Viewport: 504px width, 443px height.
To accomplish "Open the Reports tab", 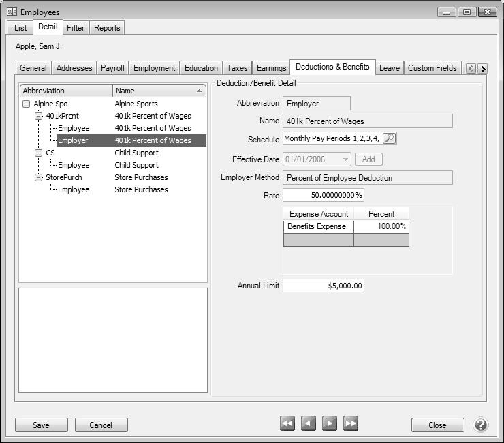I will (x=107, y=28).
